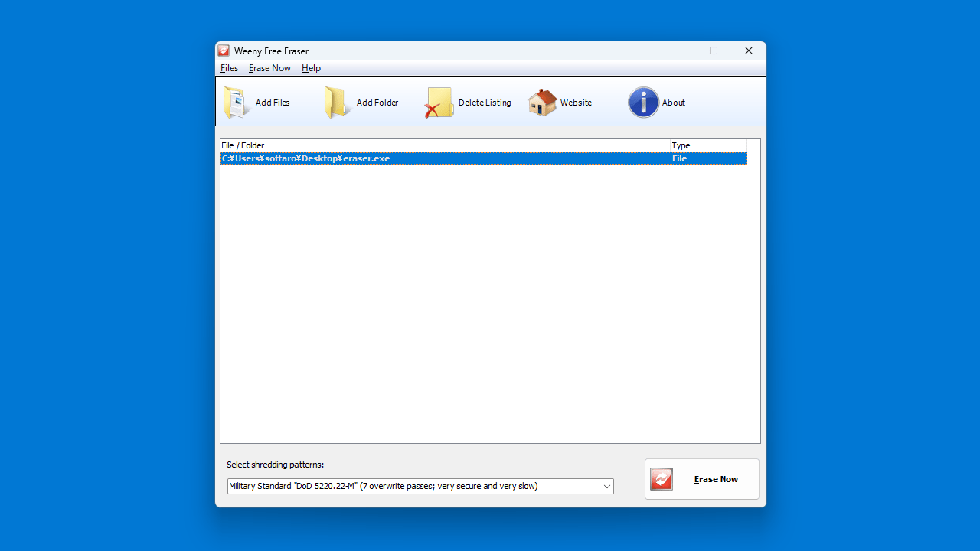Minimize the Weeny Free Eraser window
980x551 pixels.
point(678,51)
